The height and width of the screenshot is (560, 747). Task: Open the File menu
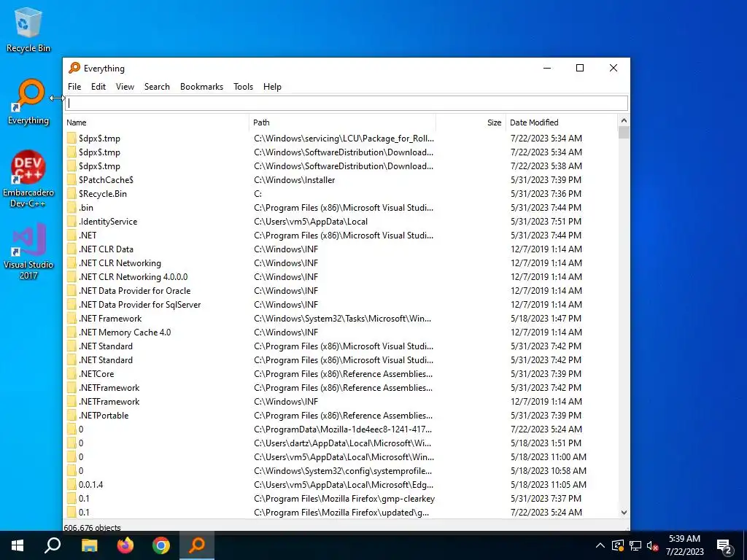click(x=74, y=87)
